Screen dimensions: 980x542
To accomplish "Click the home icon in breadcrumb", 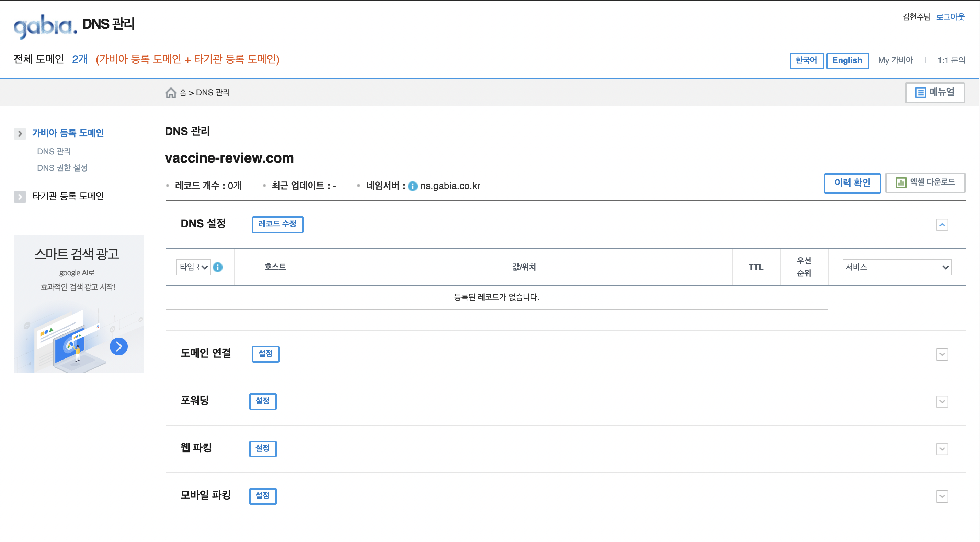I will pos(170,92).
